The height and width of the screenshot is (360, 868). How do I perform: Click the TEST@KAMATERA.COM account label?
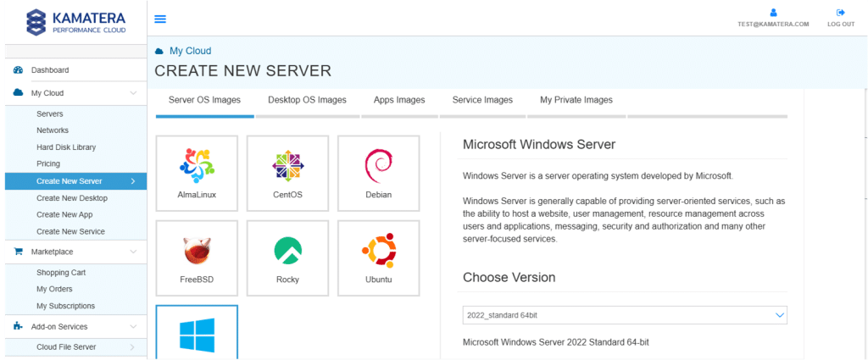point(773,25)
